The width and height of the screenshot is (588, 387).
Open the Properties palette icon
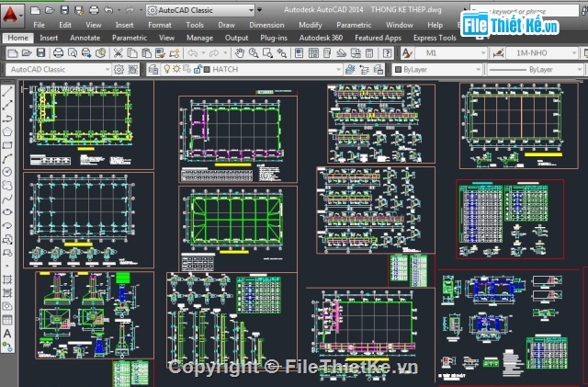pyautogui.click(x=299, y=53)
